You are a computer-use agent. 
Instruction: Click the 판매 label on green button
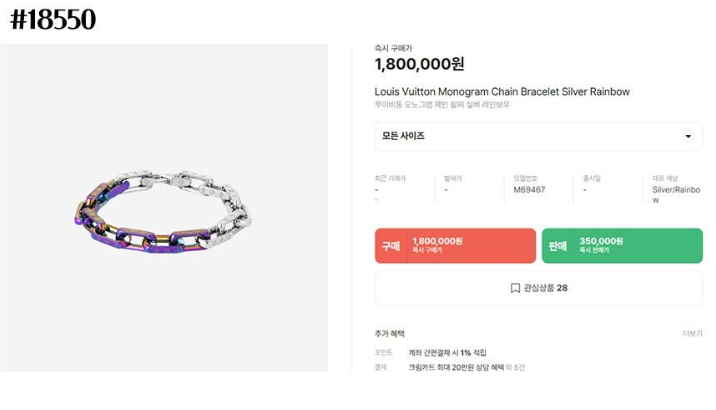point(558,246)
